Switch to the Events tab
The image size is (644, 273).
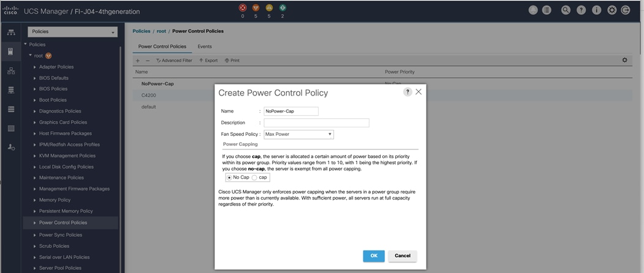[x=205, y=47]
